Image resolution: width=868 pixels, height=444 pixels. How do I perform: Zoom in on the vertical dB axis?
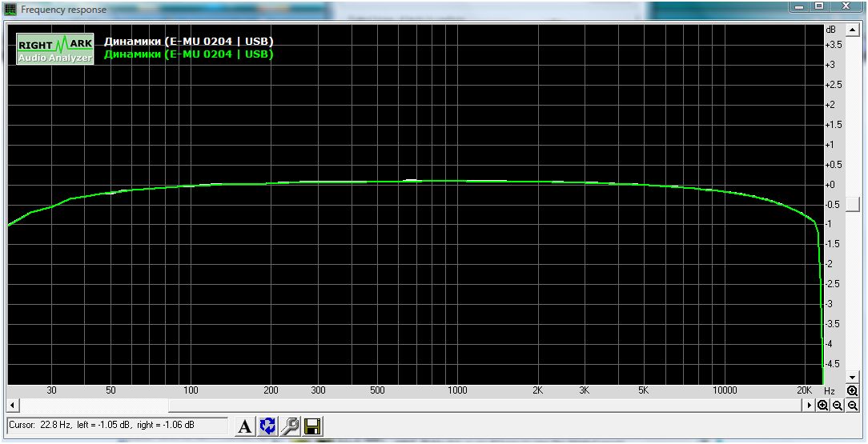click(852, 391)
